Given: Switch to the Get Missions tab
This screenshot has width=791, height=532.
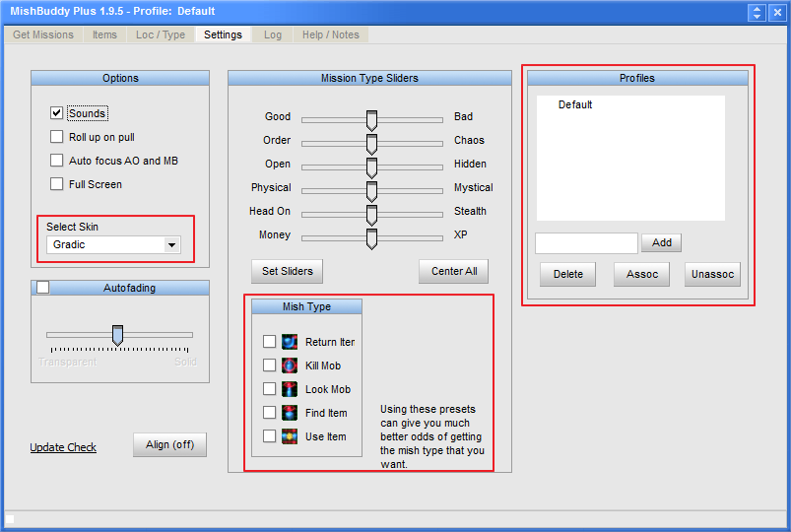Looking at the screenshot, I should [x=43, y=34].
